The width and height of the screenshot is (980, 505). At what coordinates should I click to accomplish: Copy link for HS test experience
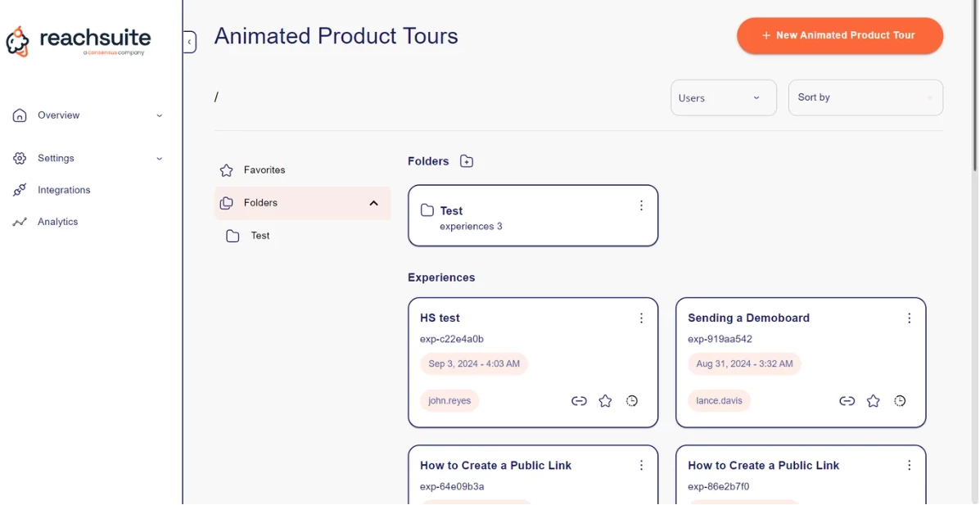579,401
